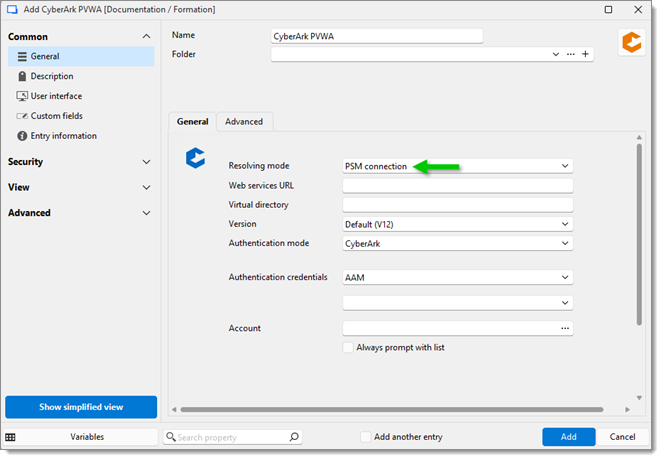Click the blue CyberArk logo in General tab
The image size is (662, 460).
pyautogui.click(x=195, y=158)
